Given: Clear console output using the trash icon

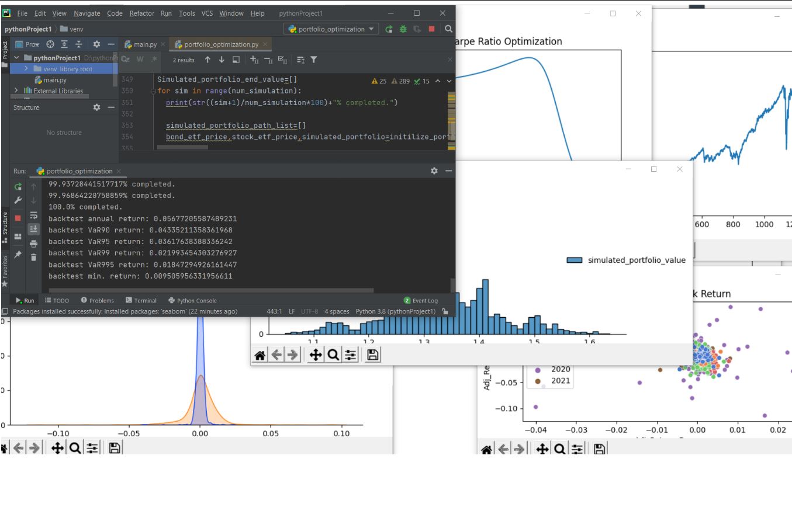Looking at the screenshot, I should [x=33, y=257].
